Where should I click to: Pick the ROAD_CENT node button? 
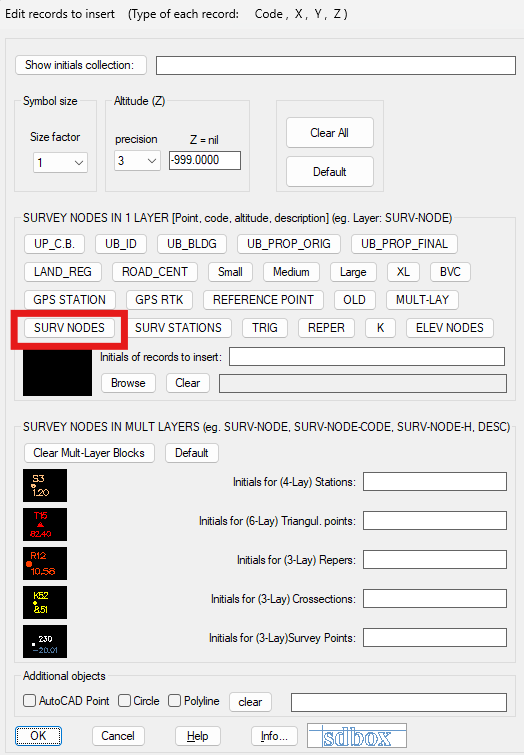155,272
